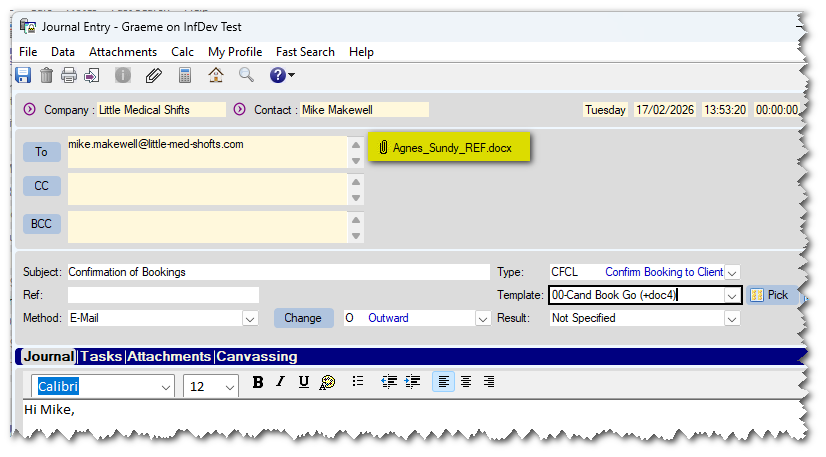The height and width of the screenshot is (457, 826).
Task: Expand the Method E-Mail dropdown arrow
Action: [250, 319]
